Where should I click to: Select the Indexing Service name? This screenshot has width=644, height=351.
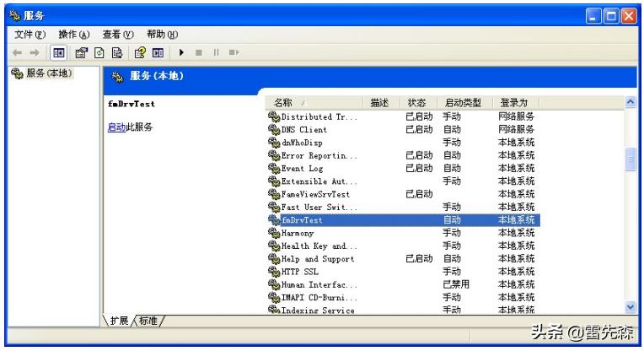318,310
